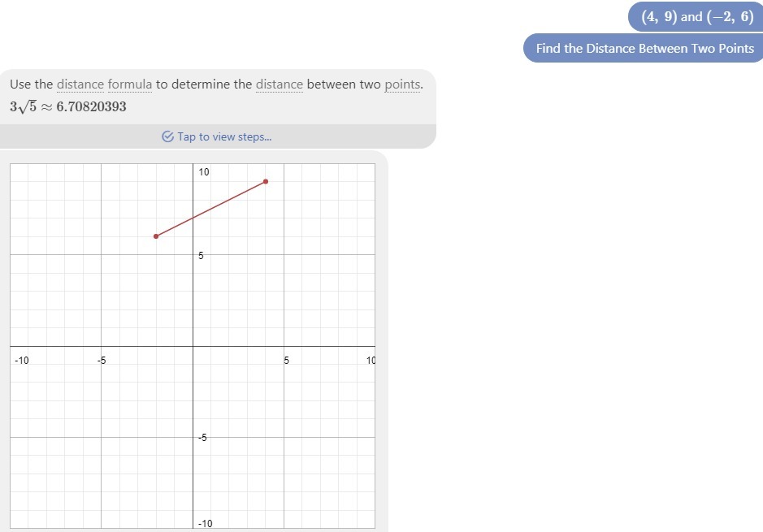The height and width of the screenshot is (532, 763).
Task: Click where the red line crosses the y-axis
Action: (x=193, y=218)
